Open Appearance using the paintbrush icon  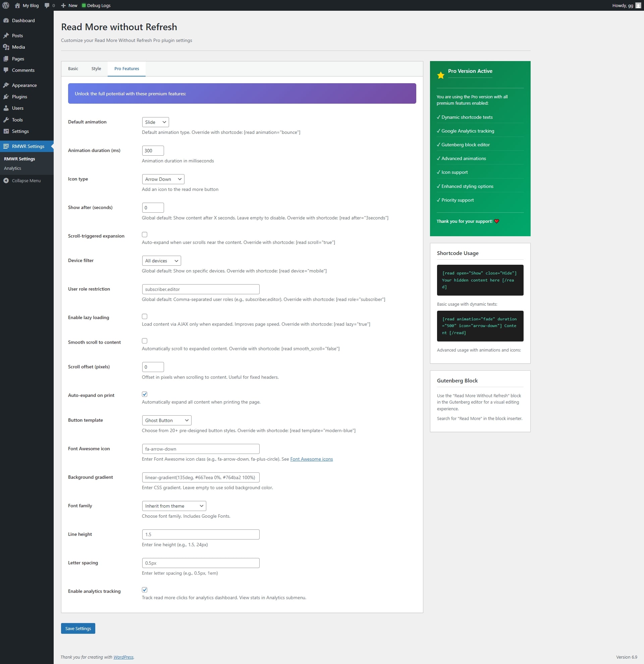tap(6, 85)
